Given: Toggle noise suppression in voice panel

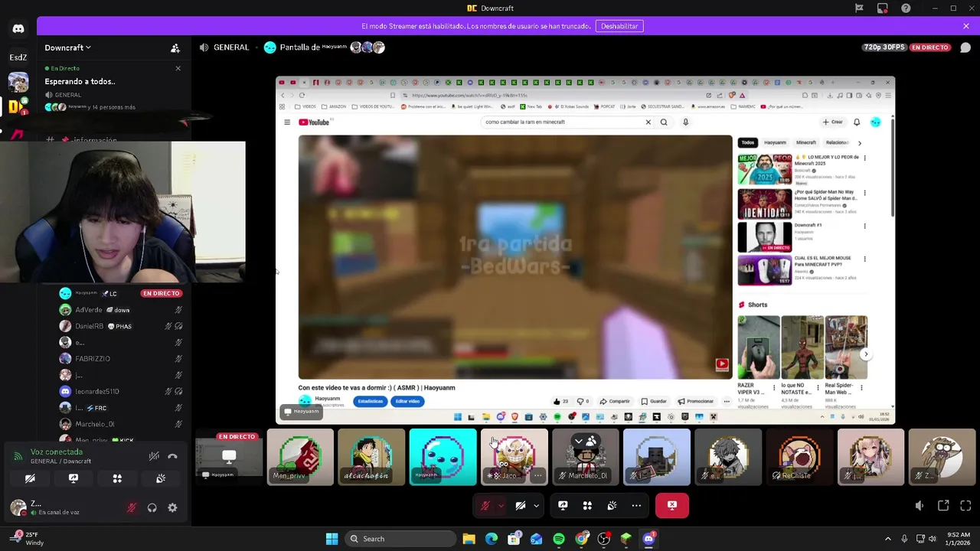Looking at the screenshot, I should click(154, 456).
